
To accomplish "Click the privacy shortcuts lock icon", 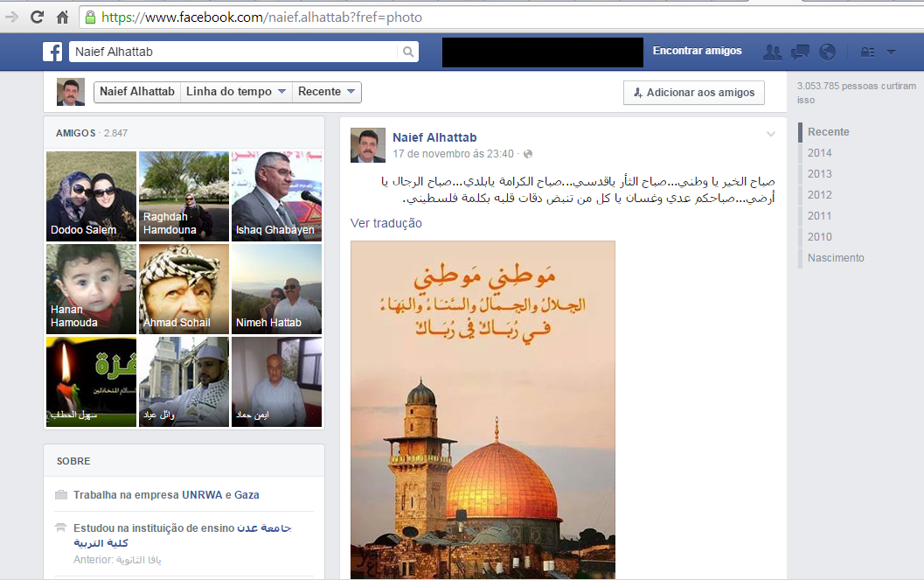I will (867, 52).
